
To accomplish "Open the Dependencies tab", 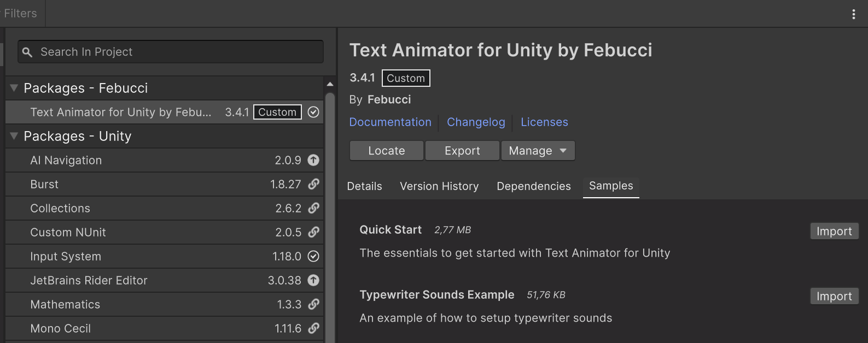I will [x=533, y=186].
